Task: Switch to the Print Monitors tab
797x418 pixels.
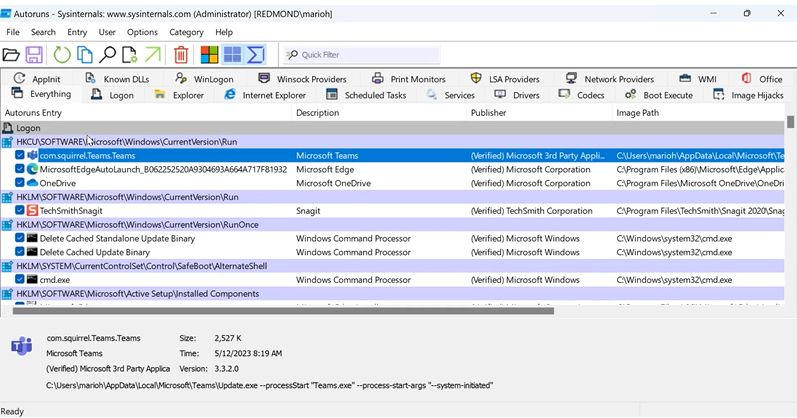Action: 409,79
